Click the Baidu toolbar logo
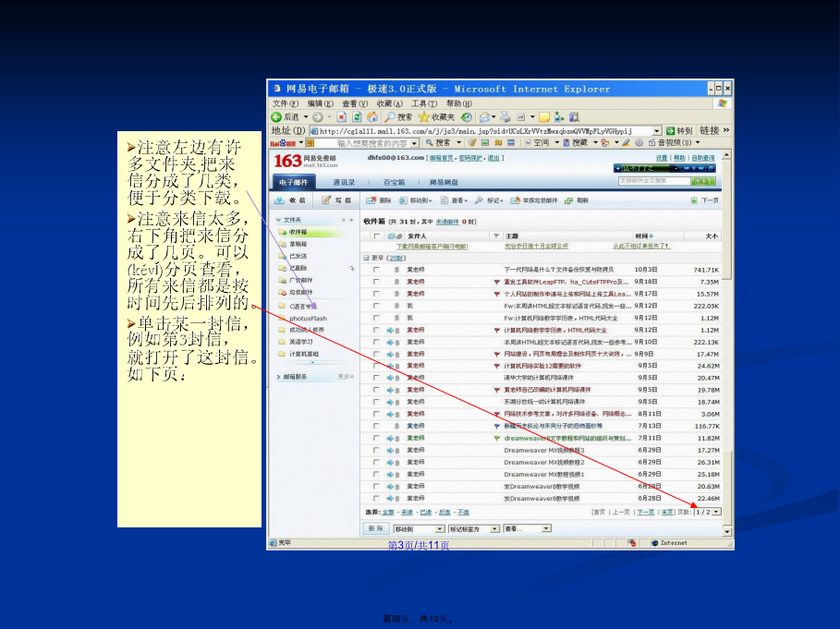Screen dimensions: 840x629 pos(283,143)
